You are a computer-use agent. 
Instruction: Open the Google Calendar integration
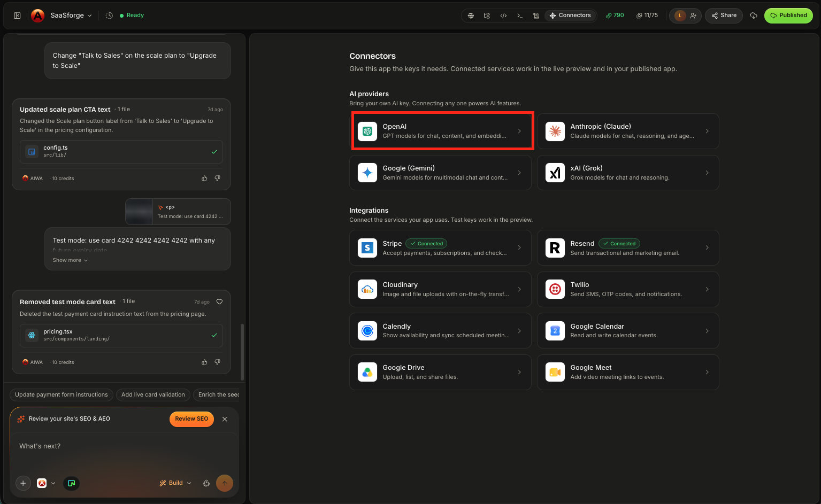coord(628,331)
